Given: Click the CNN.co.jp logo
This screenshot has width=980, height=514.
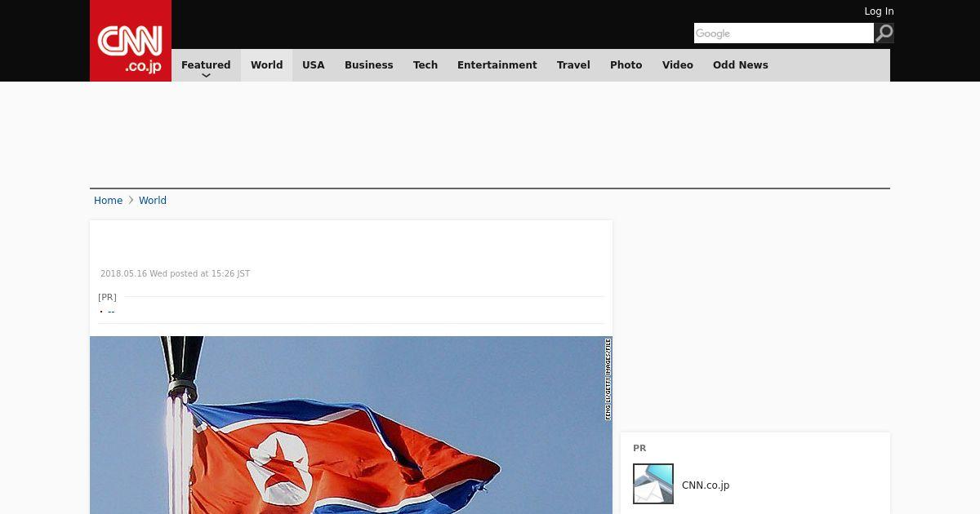Looking at the screenshot, I should pyautogui.click(x=131, y=41).
